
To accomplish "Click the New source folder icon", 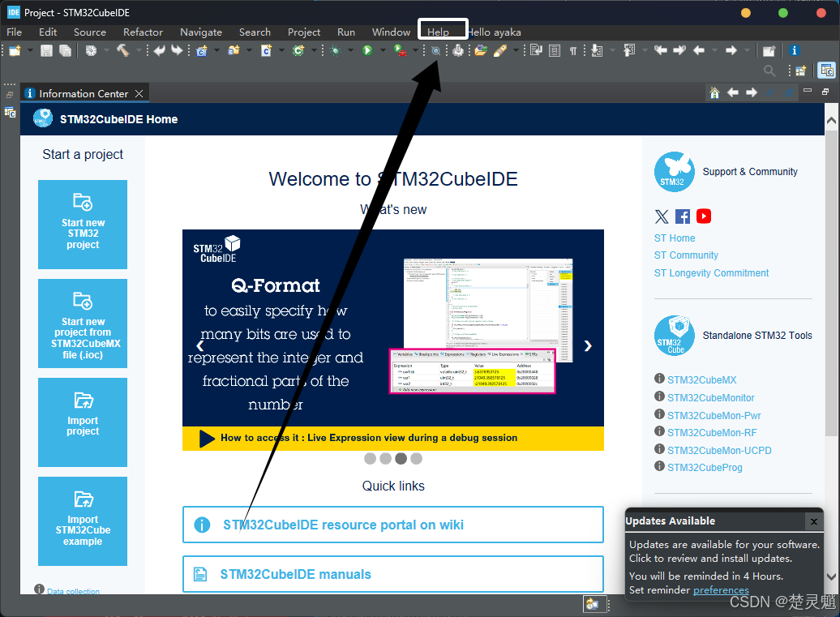I will tap(234, 50).
